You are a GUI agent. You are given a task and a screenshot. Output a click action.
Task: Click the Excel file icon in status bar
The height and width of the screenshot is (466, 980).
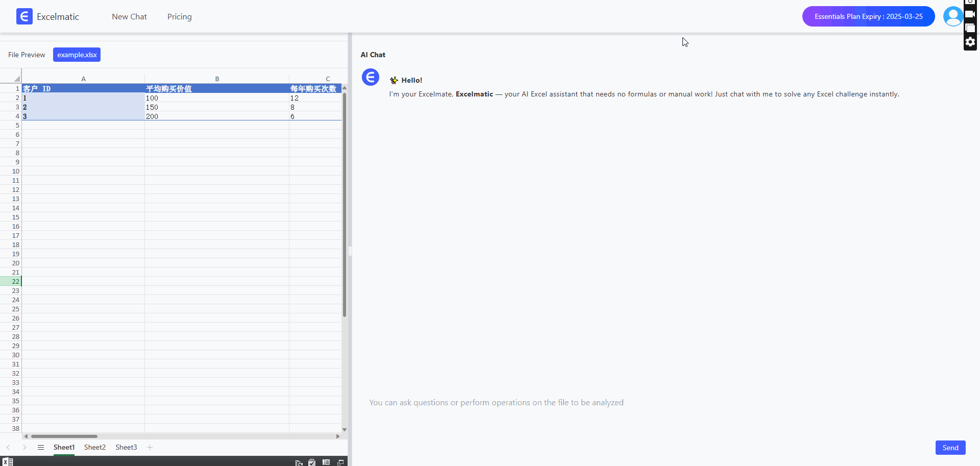(x=8, y=462)
